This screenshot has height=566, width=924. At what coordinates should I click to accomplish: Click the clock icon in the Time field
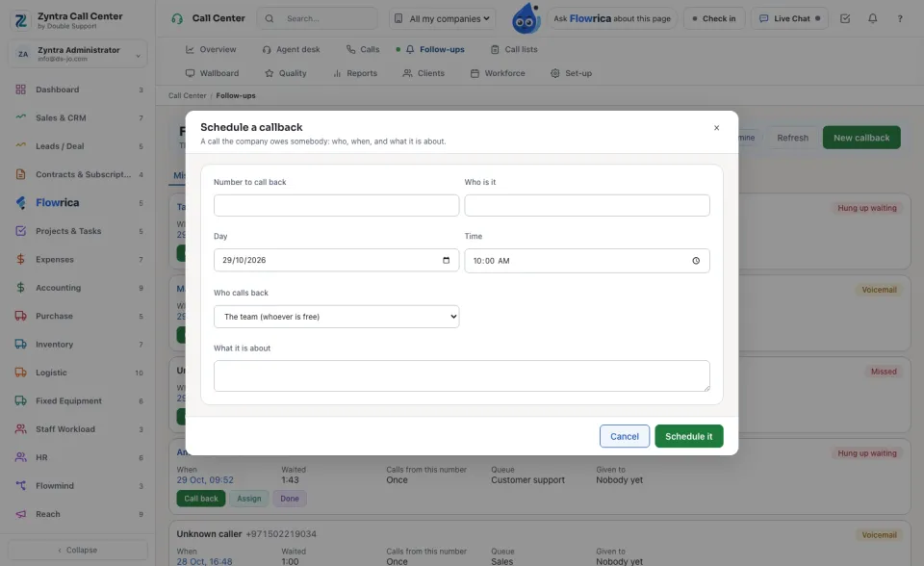(x=696, y=261)
